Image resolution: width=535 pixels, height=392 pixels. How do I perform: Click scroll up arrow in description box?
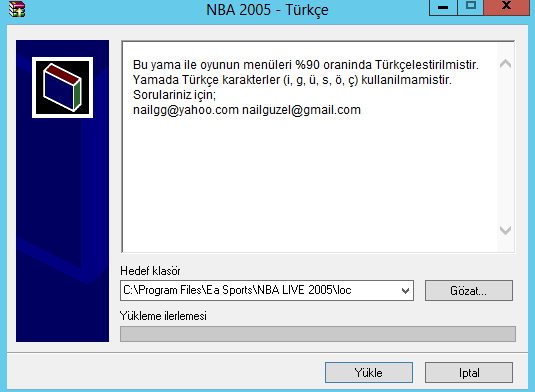coord(505,64)
